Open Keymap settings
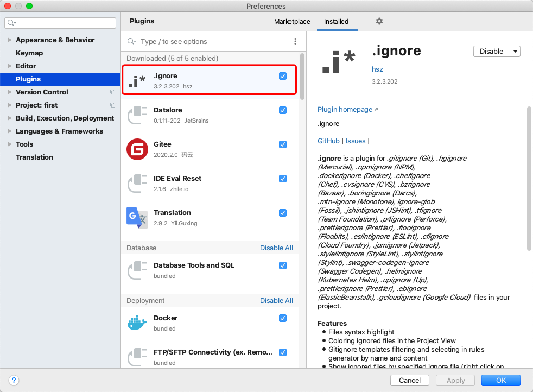The image size is (533, 392). (29, 53)
